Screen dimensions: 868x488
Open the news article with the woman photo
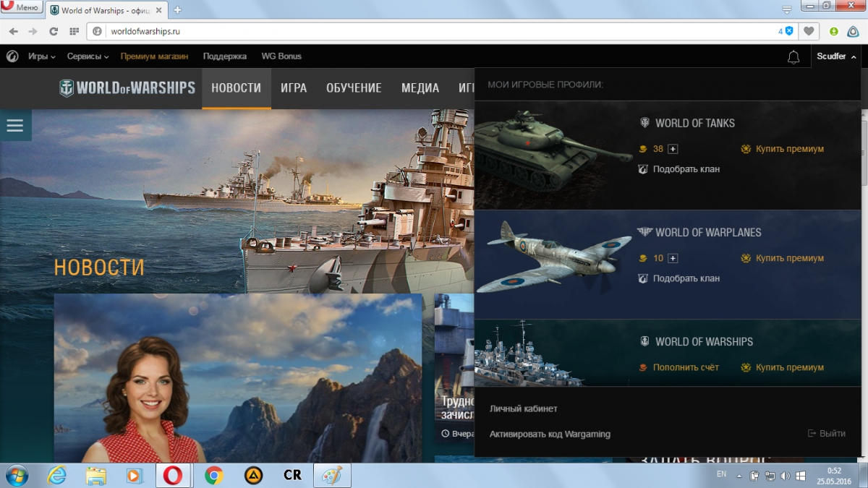point(238,378)
